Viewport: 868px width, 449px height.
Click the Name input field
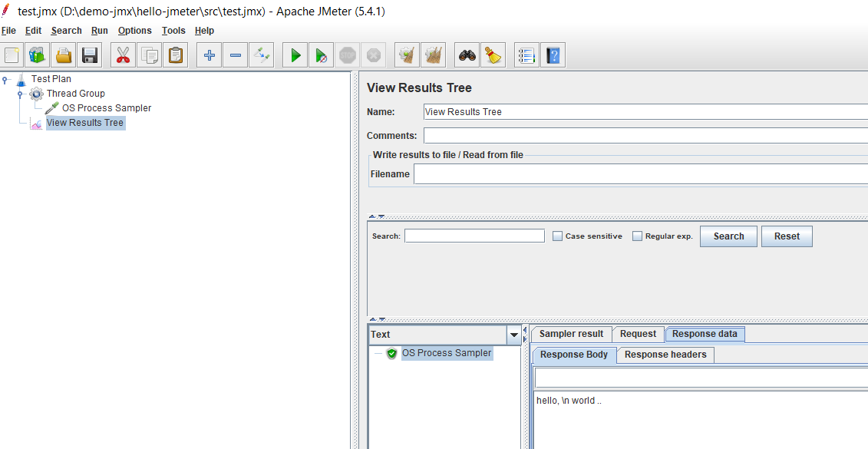645,112
